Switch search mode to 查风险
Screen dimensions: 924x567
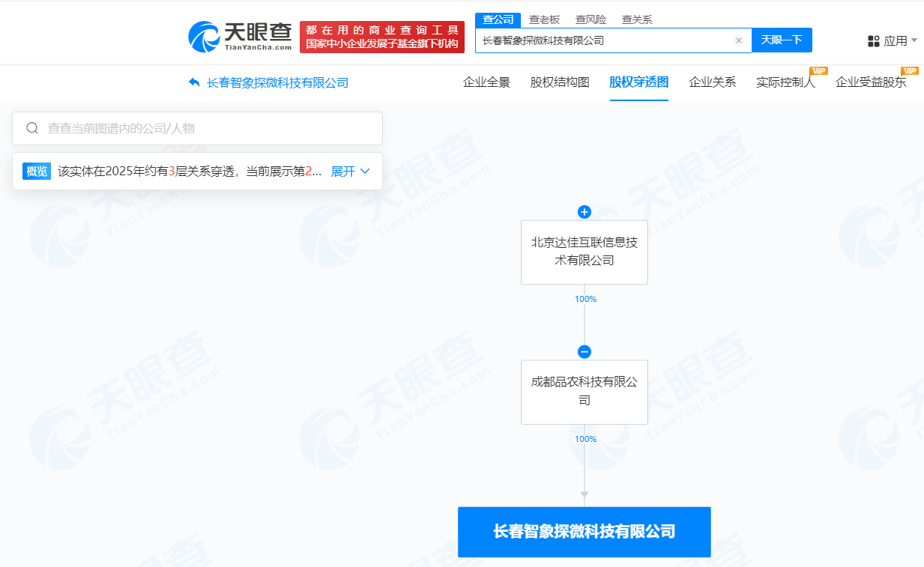click(x=591, y=19)
